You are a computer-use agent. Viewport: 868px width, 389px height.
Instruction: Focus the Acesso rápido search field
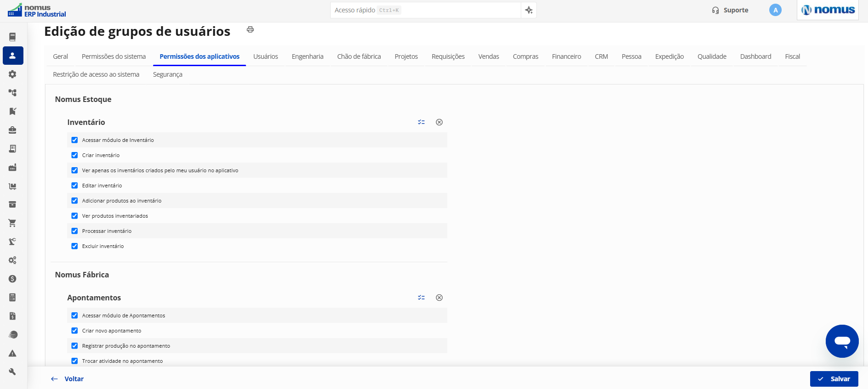(425, 10)
